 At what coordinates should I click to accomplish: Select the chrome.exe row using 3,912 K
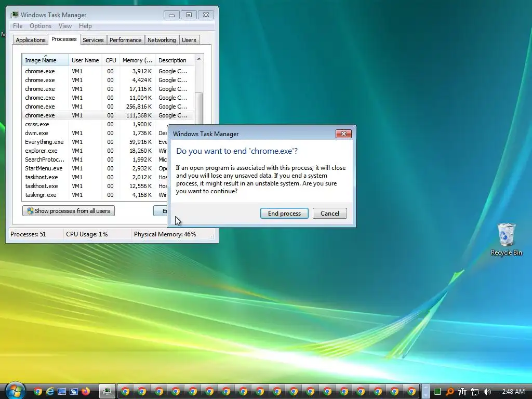(x=108, y=71)
